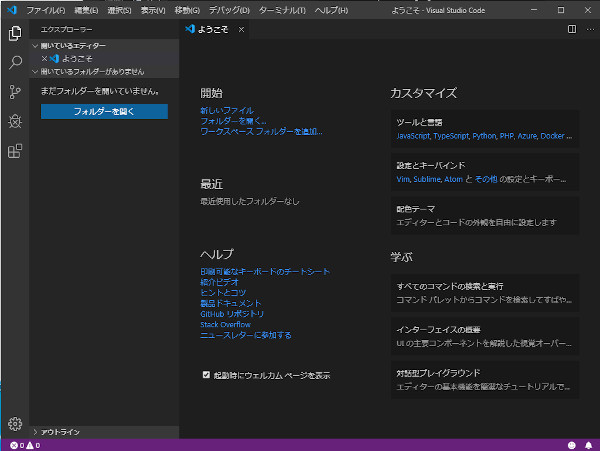
Task: Open the 表示(V) menu
Action: tap(153, 10)
